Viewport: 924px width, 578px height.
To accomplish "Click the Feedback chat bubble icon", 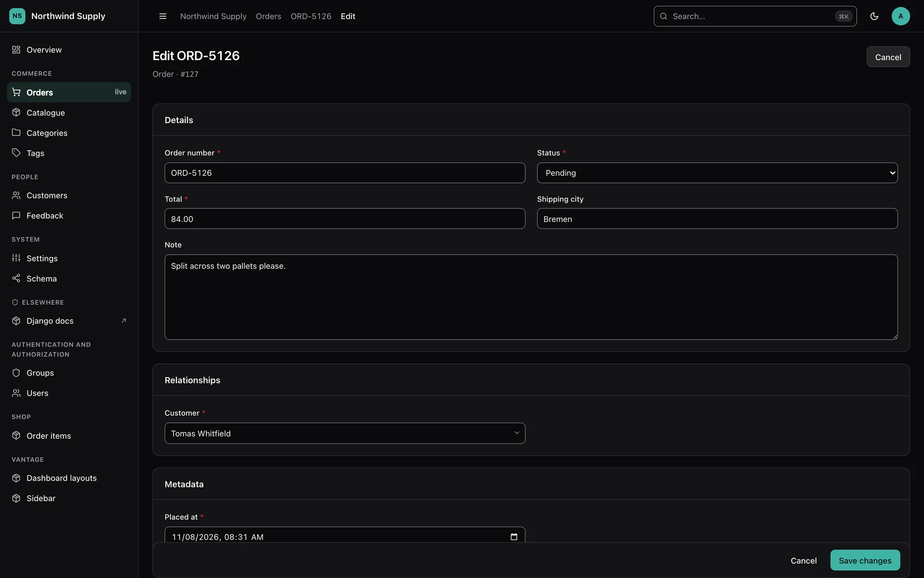I will click(16, 215).
